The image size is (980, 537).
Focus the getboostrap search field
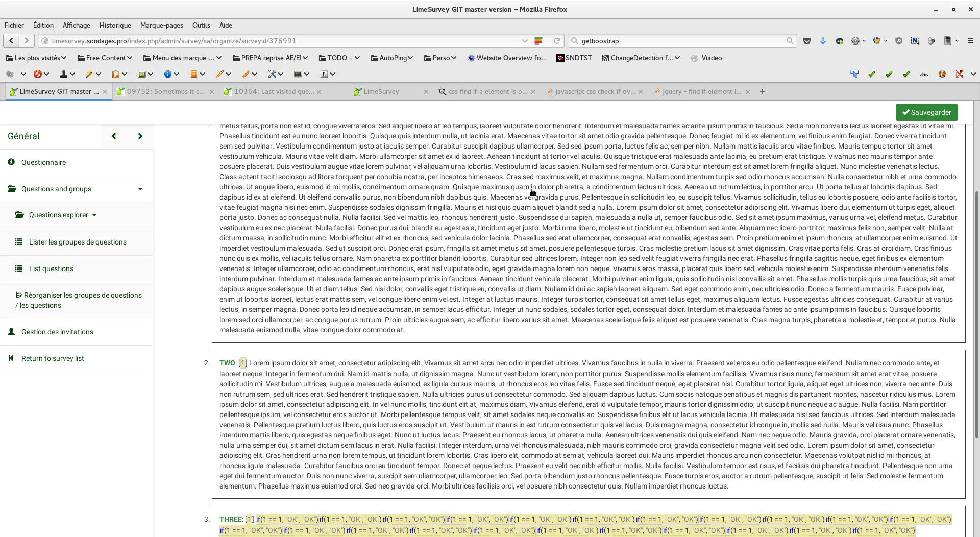(x=682, y=41)
